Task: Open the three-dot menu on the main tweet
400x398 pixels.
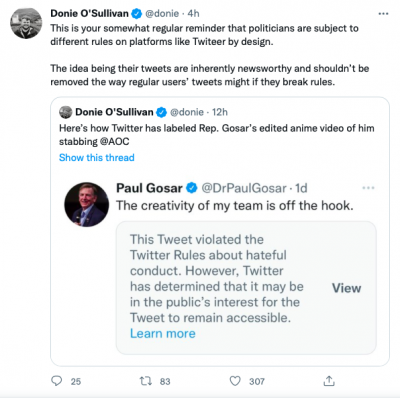Action: point(383,14)
